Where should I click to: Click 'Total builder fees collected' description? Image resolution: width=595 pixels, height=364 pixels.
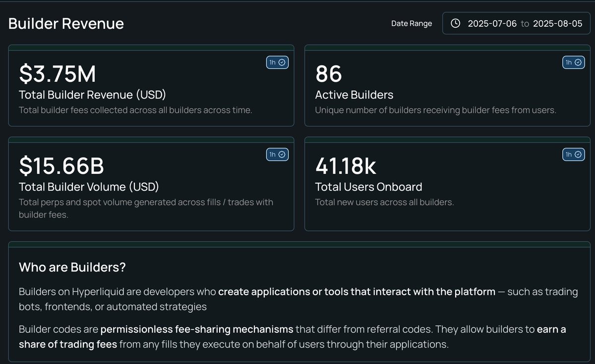click(x=135, y=110)
